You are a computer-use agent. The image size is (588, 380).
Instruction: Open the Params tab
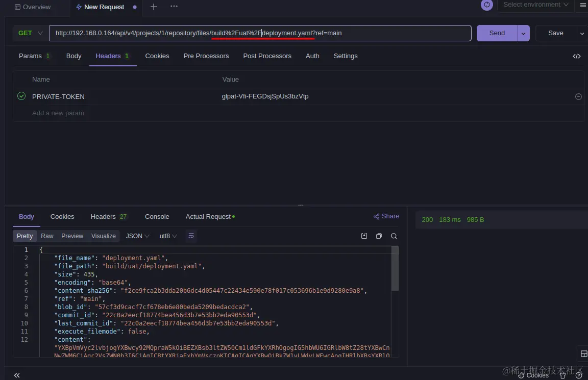[34, 56]
